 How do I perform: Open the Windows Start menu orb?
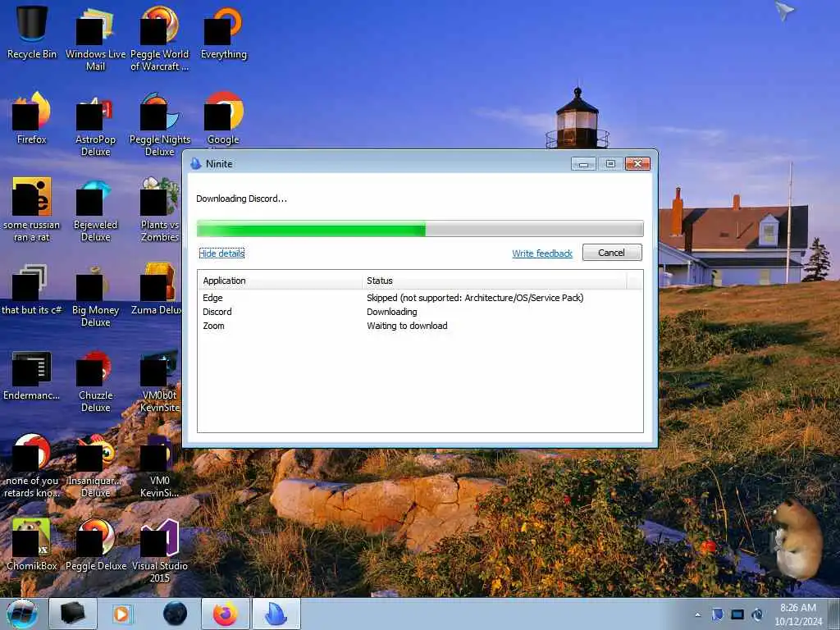coord(22,614)
